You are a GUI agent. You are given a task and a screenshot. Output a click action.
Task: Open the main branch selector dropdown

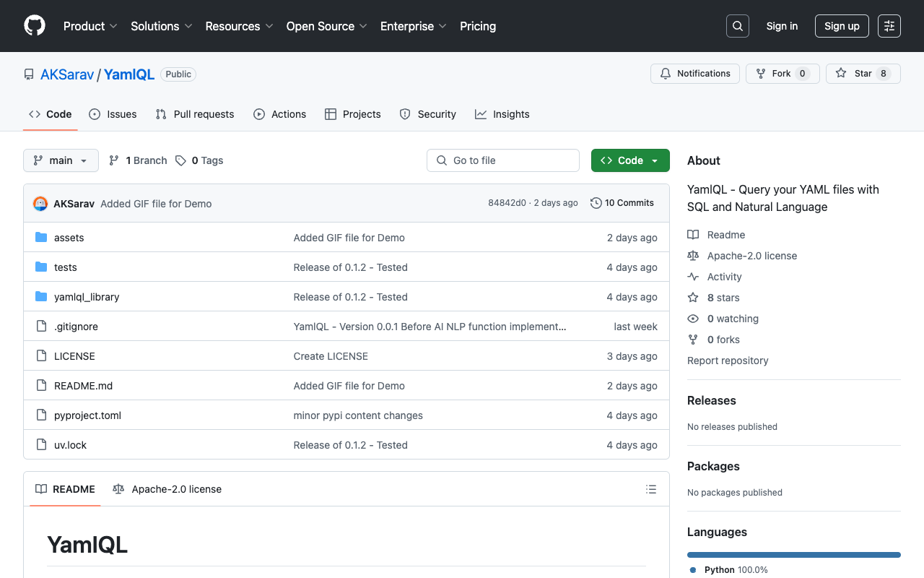pyautogui.click(x=61, y=160)
